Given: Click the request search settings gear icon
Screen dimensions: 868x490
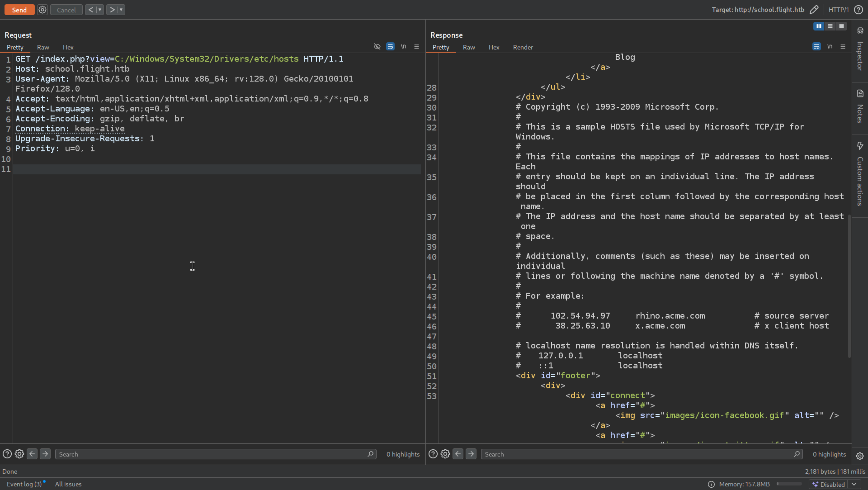Looking at the screenshot, I should tap(19, 454).
